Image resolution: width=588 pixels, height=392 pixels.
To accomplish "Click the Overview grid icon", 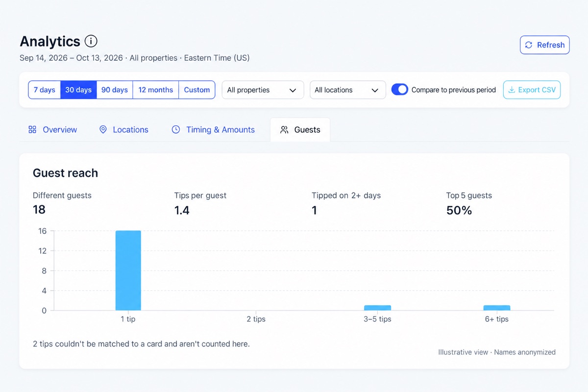I will pyautogui.click(x=32, y=130).
